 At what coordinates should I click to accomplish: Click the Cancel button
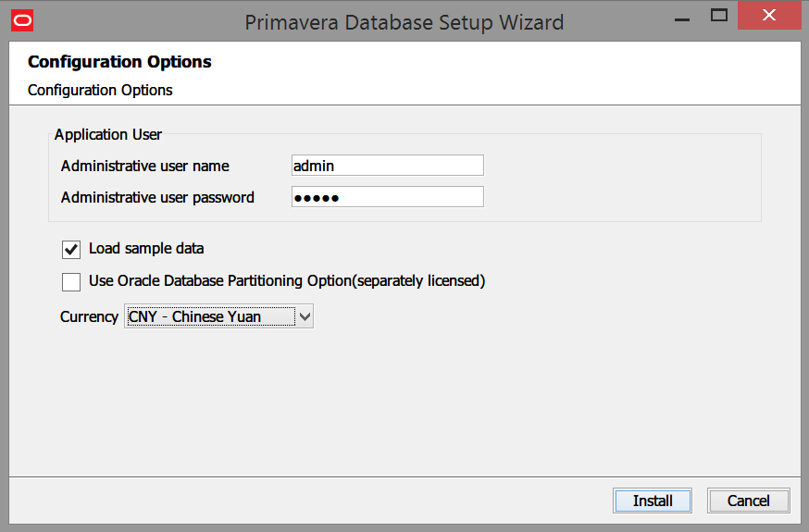pos(748,501)
